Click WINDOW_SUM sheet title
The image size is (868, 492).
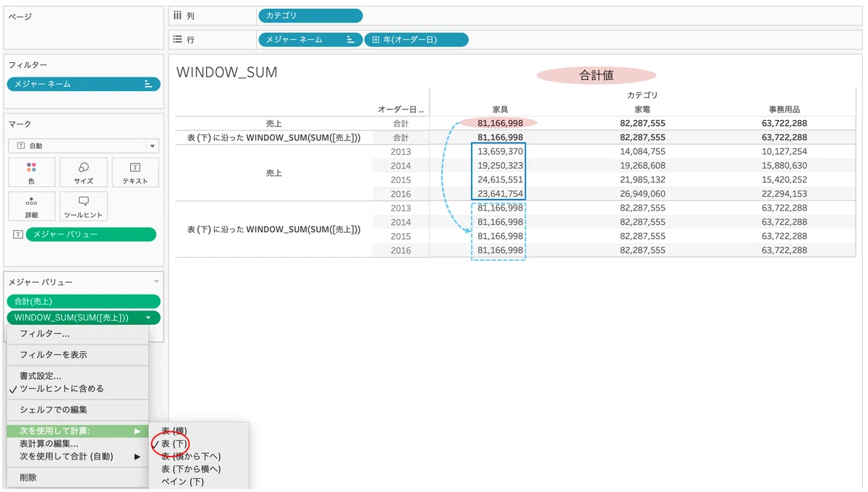(x=227, y=72)
